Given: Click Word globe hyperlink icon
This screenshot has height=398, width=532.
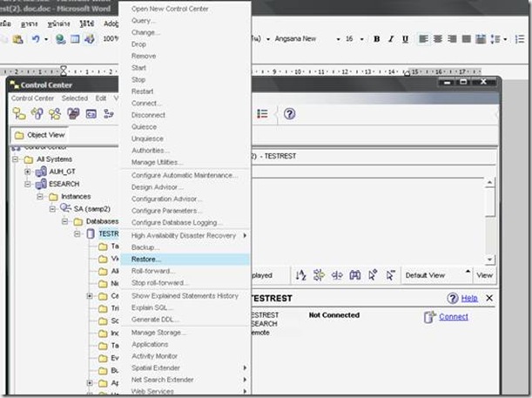Looking at the screenshot, I should [x=60, y=39].
